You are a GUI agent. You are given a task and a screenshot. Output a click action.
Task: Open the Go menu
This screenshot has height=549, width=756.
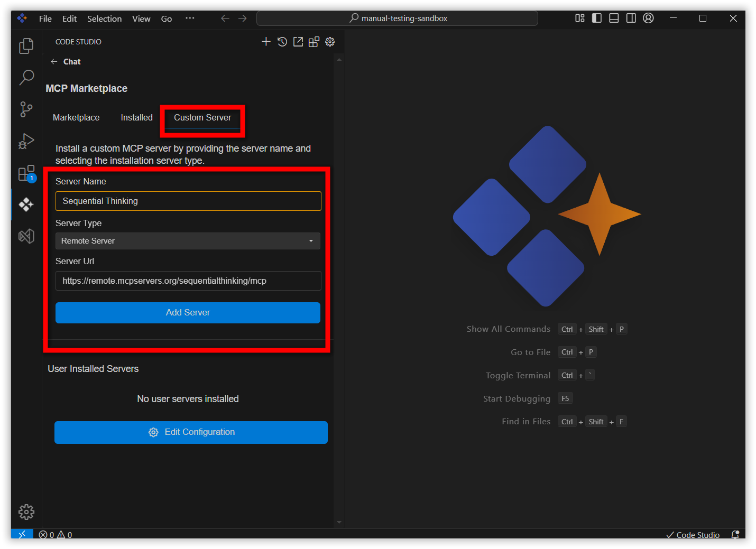click(x=167, y=18)
